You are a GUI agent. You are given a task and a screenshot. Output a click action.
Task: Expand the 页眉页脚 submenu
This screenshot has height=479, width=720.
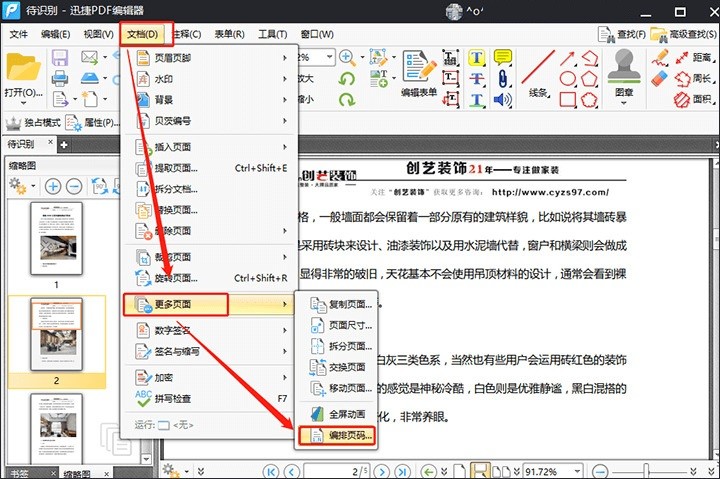coord(211,58)
